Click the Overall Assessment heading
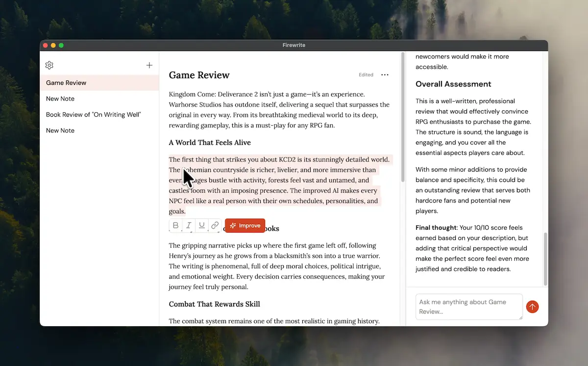This screenshot has height=366, width=588. [453, 84]
